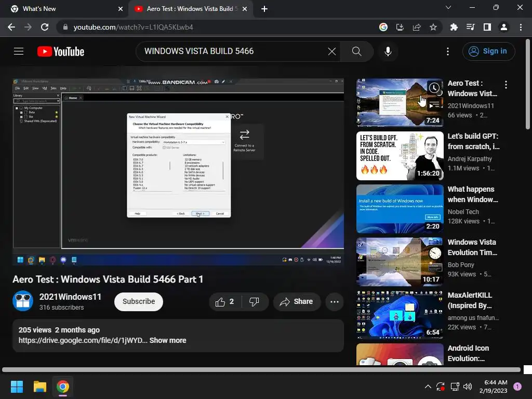Open 2021Windows11 channel name link
Viewport: 532px width, 399px height.
pos(70,297)
